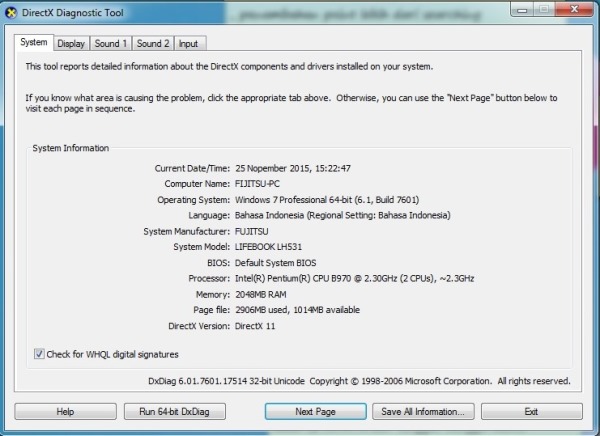Viewport: 600px width, 436px height.
Task: Switch to the Input tab
Action: click(x=189, y=44)
